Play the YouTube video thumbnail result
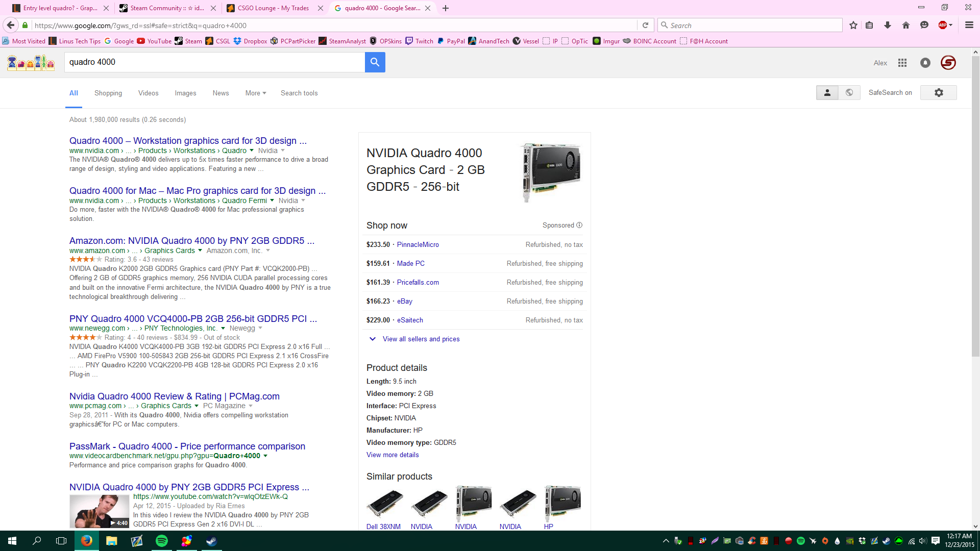The image size is (980, 551). [99, 511]
